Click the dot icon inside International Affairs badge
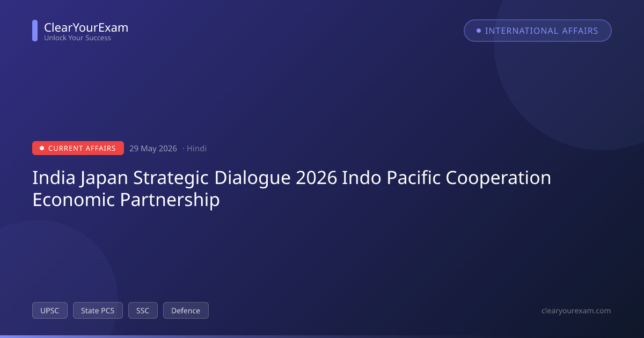Viewport: 644px width, 338px height. click(x=479, y=31)
